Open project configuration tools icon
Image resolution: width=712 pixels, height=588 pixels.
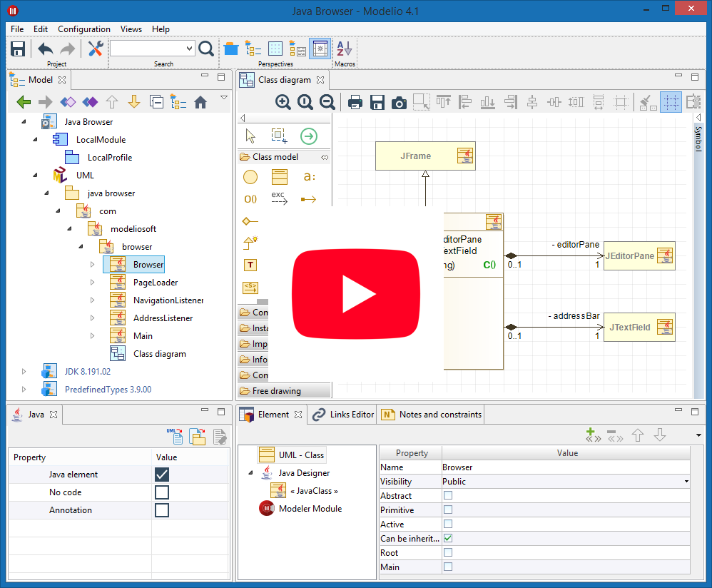(96, 49)
